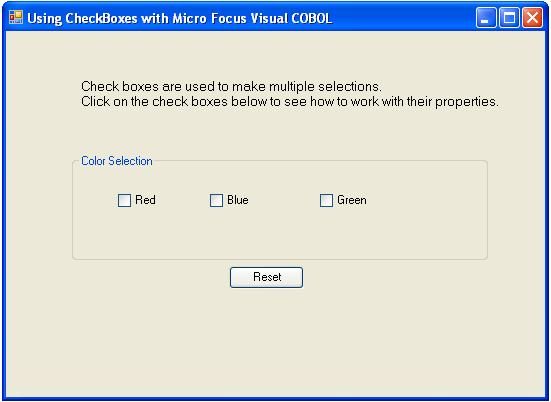This screenshot has height=402, width=551.
Task: Close the Visual COBOL CheckBoxes window
Action: (532, 17)
